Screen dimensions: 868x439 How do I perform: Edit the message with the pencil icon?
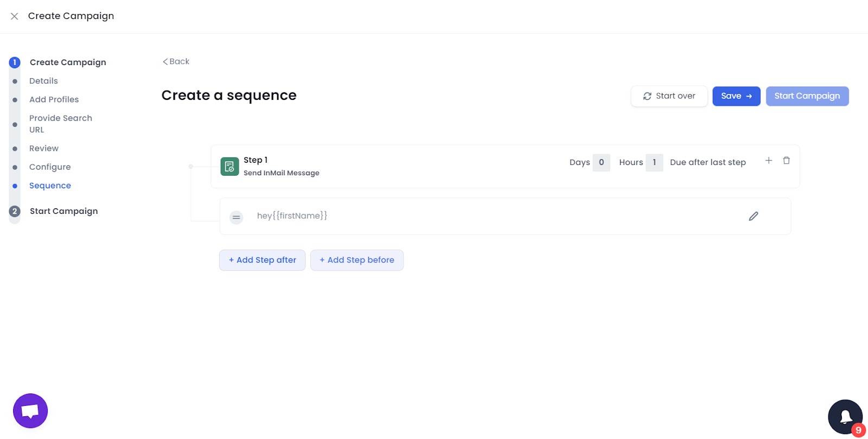point(754,216)
